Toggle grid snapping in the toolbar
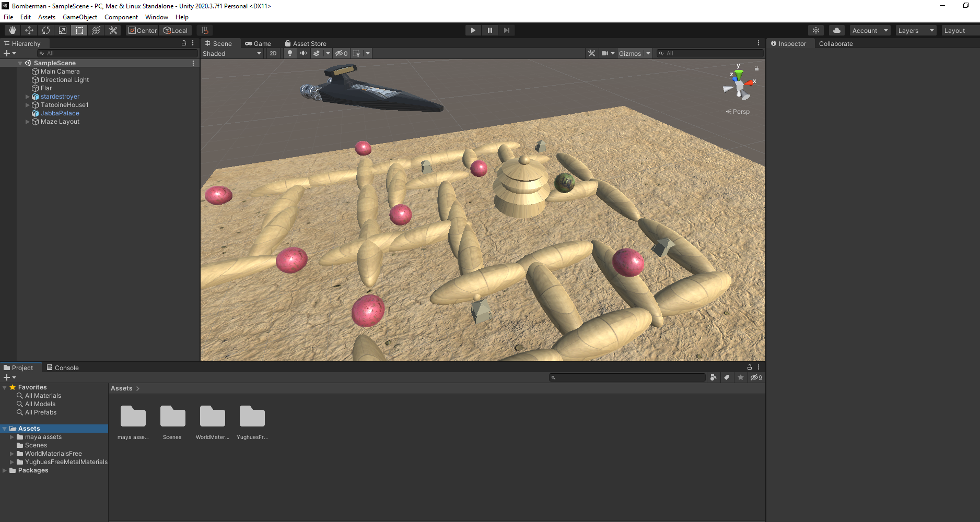 (205, 30)
